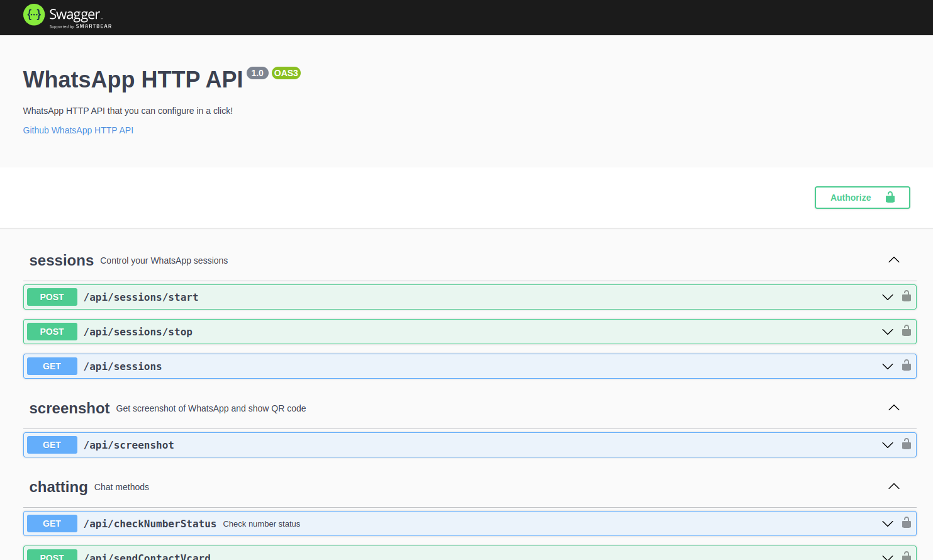Expand the /api/screenshot endpoint
The height and width of the screenshot is (560, 933).
point(887,444)
